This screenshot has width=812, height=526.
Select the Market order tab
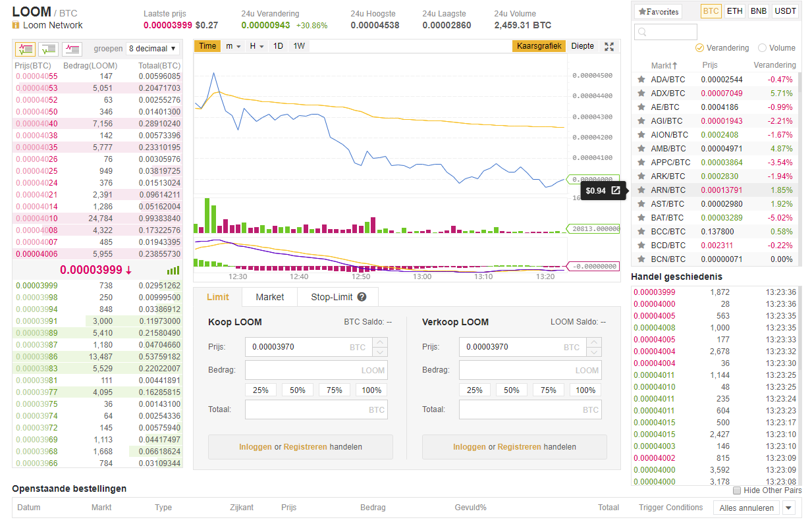pyautogui.click(x=270, y=297)
